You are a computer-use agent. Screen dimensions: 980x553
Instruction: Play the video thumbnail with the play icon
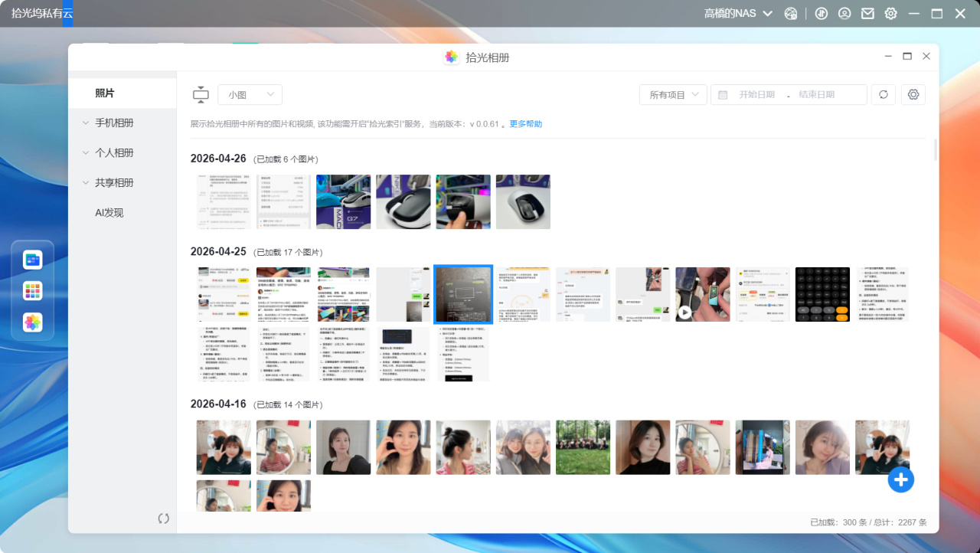pyautogui.click(x=703, y=294)
